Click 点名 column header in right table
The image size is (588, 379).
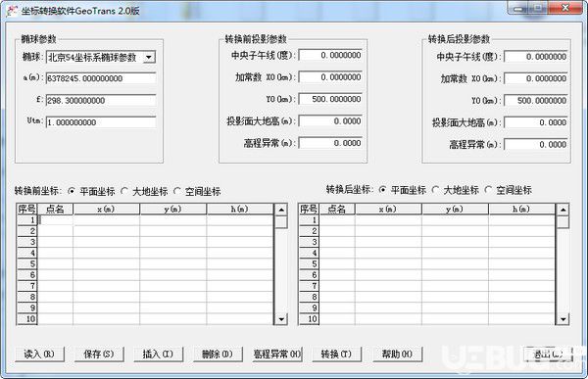click(337, 209)
